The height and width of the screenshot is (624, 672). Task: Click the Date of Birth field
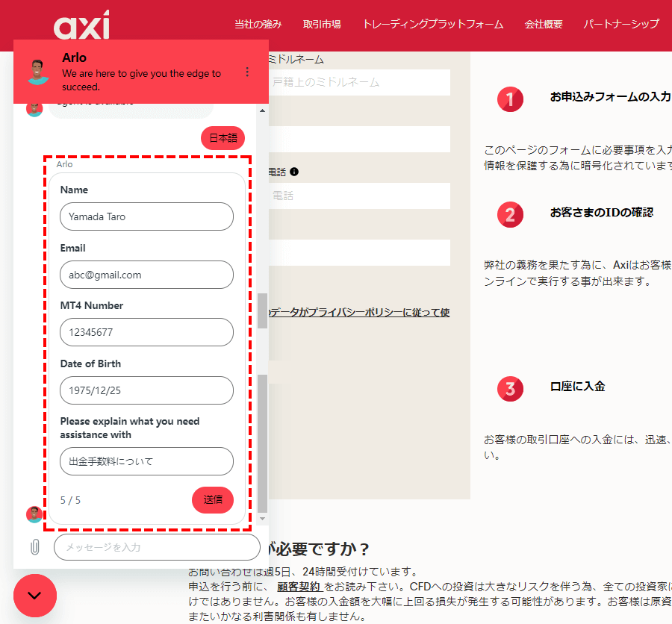click(x=146, y=390)
